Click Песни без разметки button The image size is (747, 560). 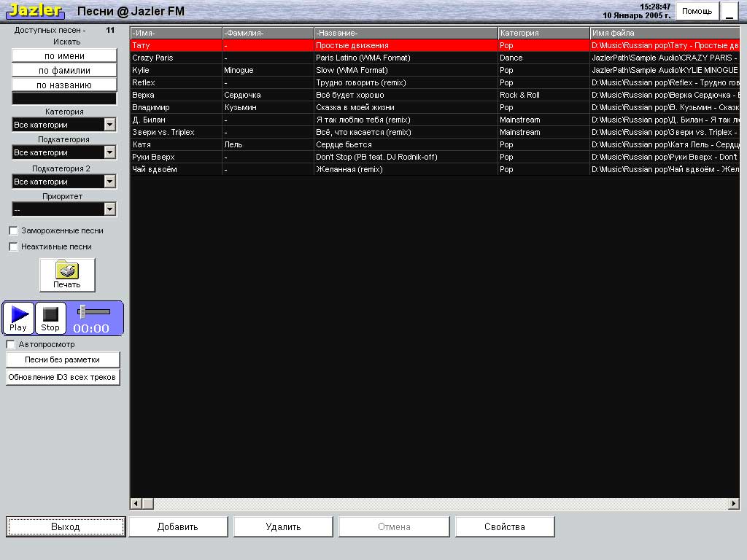pos(63,359)
